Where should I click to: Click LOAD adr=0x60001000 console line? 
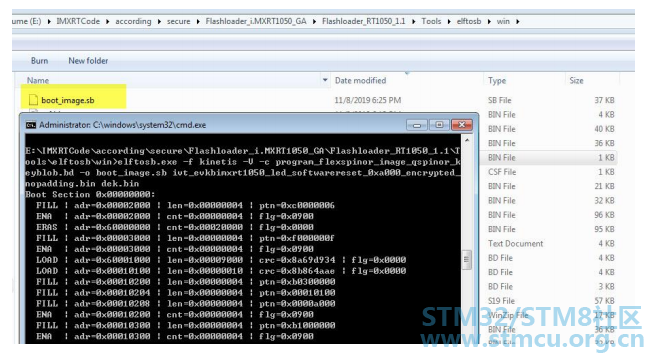[221, 260]
